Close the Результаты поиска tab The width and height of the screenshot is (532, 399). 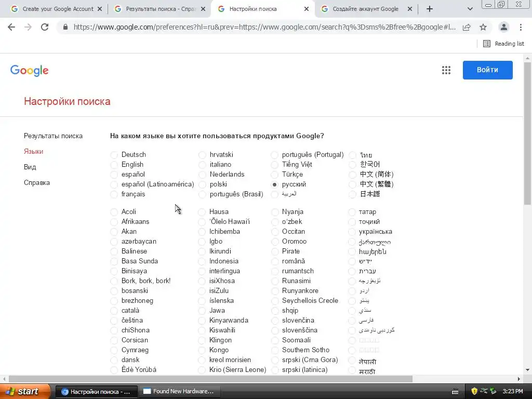pos(203,9)
